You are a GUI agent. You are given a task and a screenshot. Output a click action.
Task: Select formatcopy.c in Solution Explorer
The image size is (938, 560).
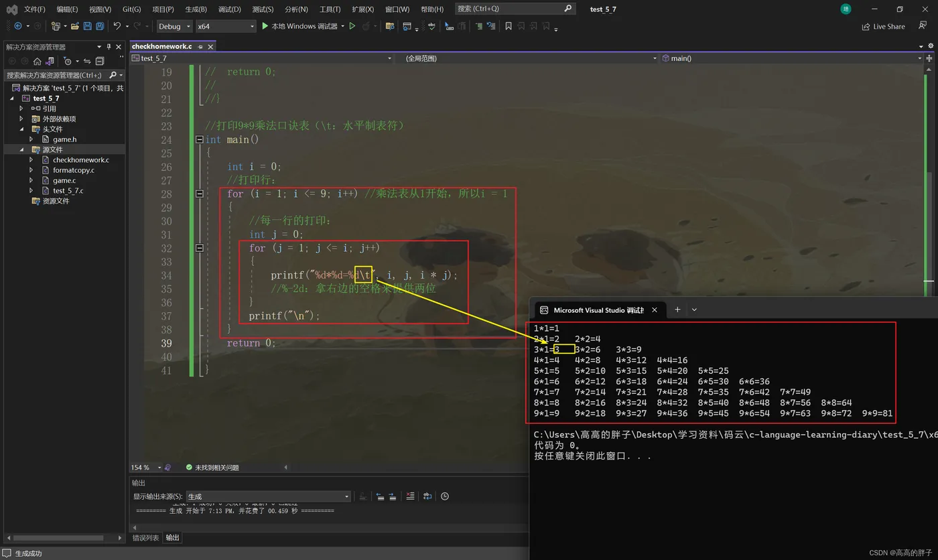tap(73, 170)
